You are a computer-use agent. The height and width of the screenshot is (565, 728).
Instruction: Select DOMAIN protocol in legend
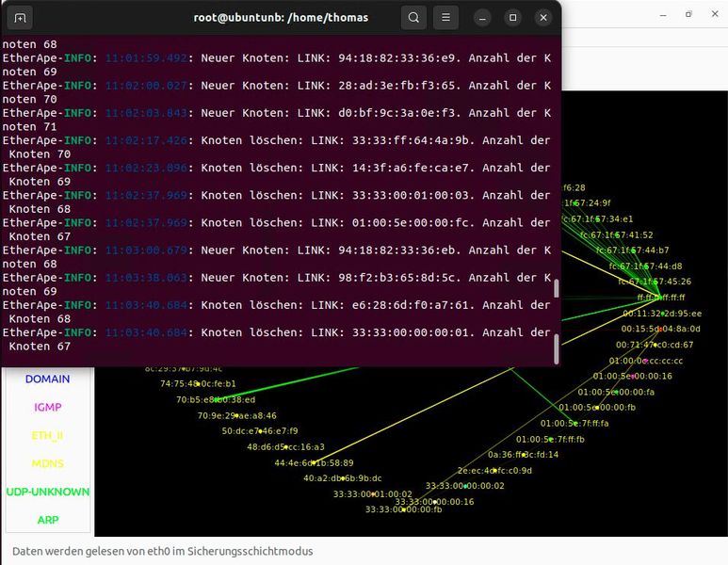pos(47,379)
